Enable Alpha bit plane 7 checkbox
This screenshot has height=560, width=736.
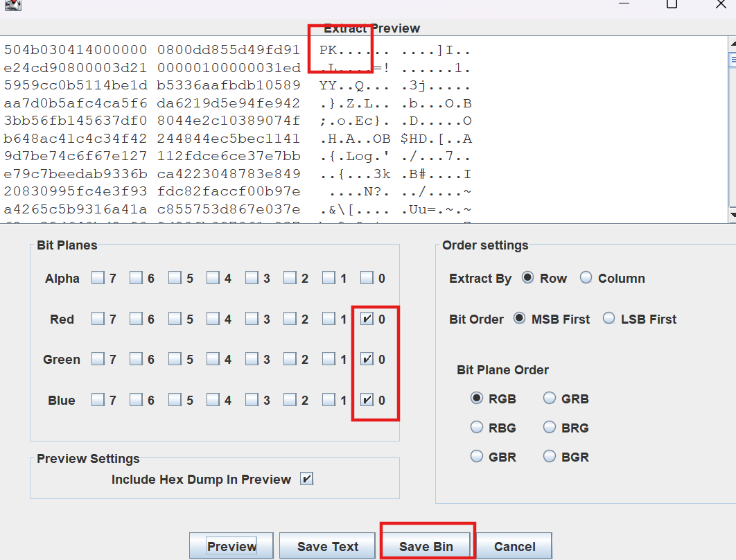pyautogui.click(x=98, y=278)
